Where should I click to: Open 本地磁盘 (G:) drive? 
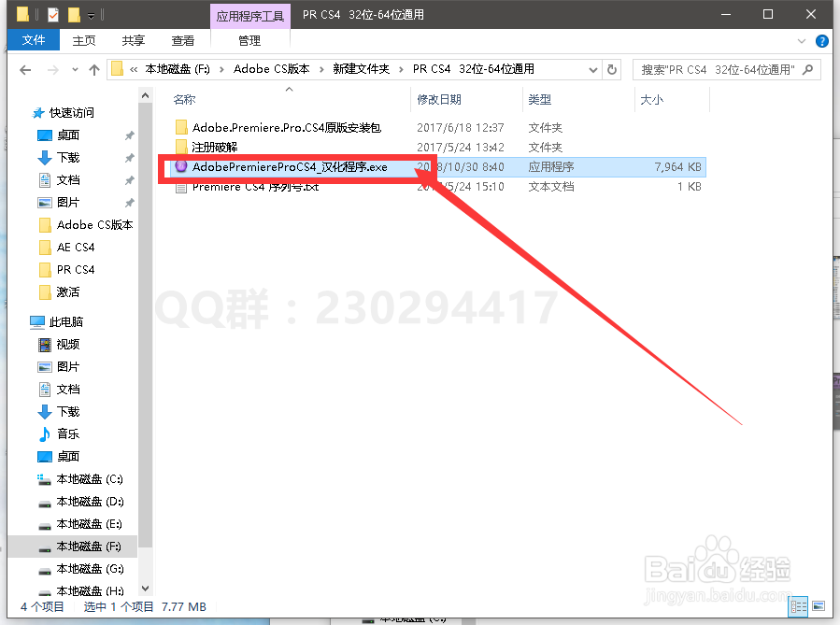pyautogui.click(x=90, y=569)
